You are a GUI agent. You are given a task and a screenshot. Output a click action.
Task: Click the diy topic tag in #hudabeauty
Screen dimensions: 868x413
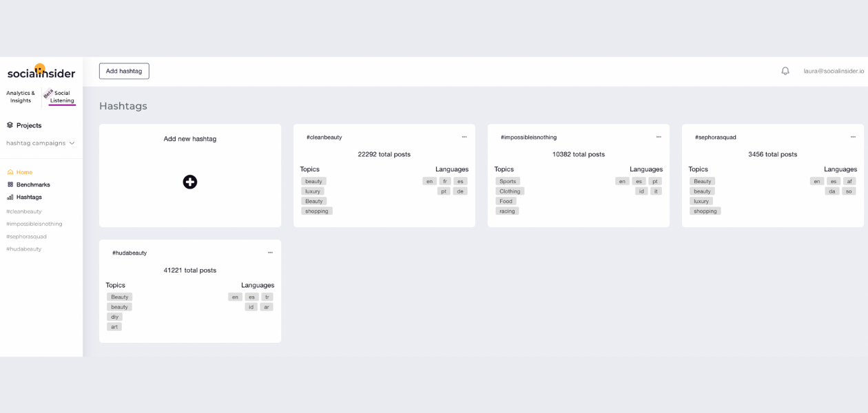coord(114,317)
